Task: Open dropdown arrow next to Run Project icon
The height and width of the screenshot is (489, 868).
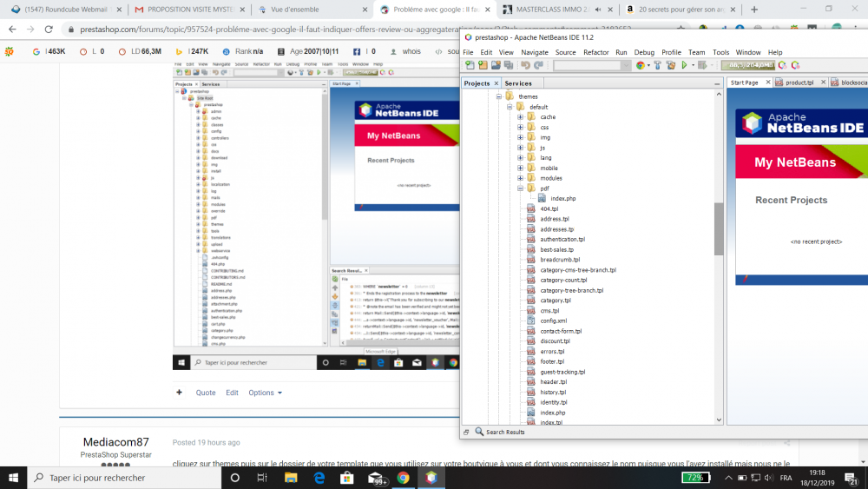Action: click(693, 65)
